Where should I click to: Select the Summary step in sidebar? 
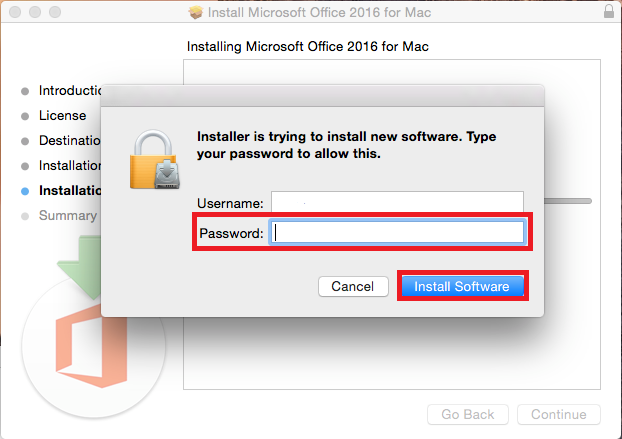pyautogui.click(x=68, y=215)
